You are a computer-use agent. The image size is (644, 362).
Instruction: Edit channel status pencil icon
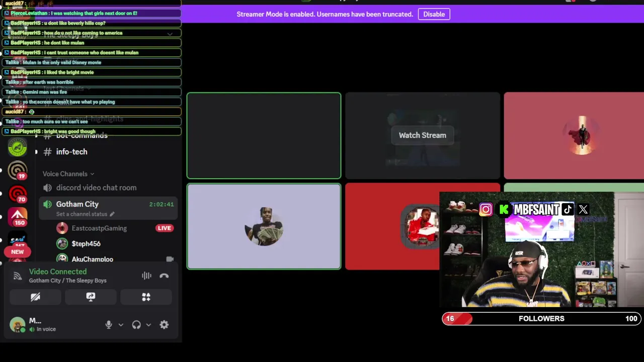pyautogui.click(x=112, y=214)
